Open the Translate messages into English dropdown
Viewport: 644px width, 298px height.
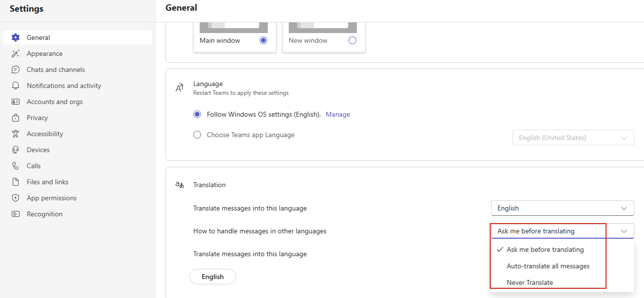563,208
